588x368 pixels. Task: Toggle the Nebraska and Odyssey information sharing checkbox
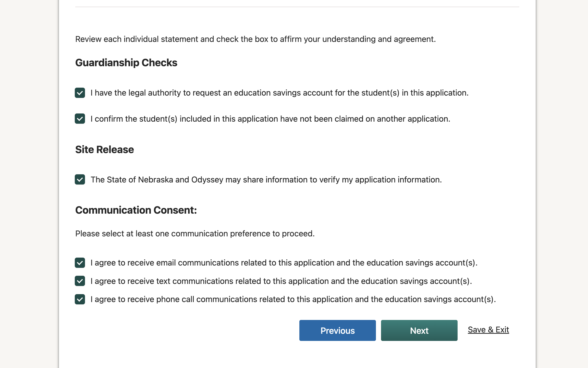[80, 180]
